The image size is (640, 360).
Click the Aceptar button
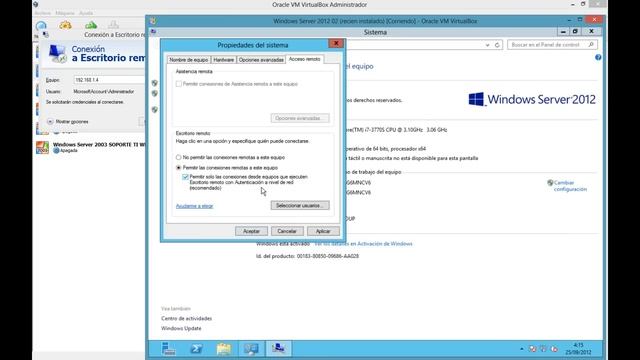coord(251,231)
